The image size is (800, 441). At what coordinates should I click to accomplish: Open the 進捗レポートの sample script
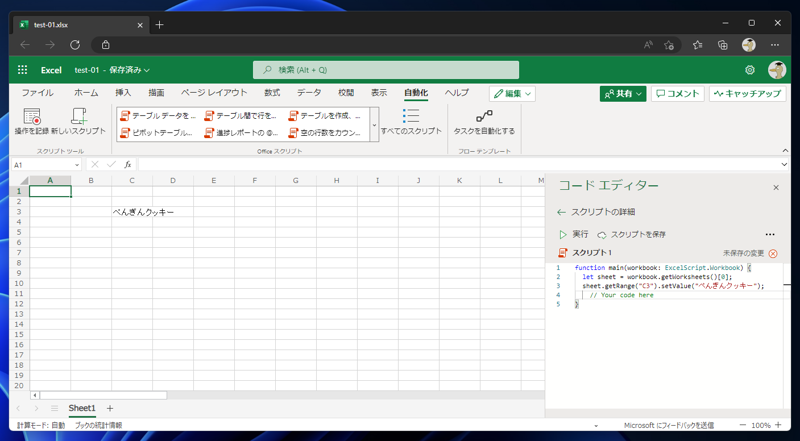coord(241,133)
